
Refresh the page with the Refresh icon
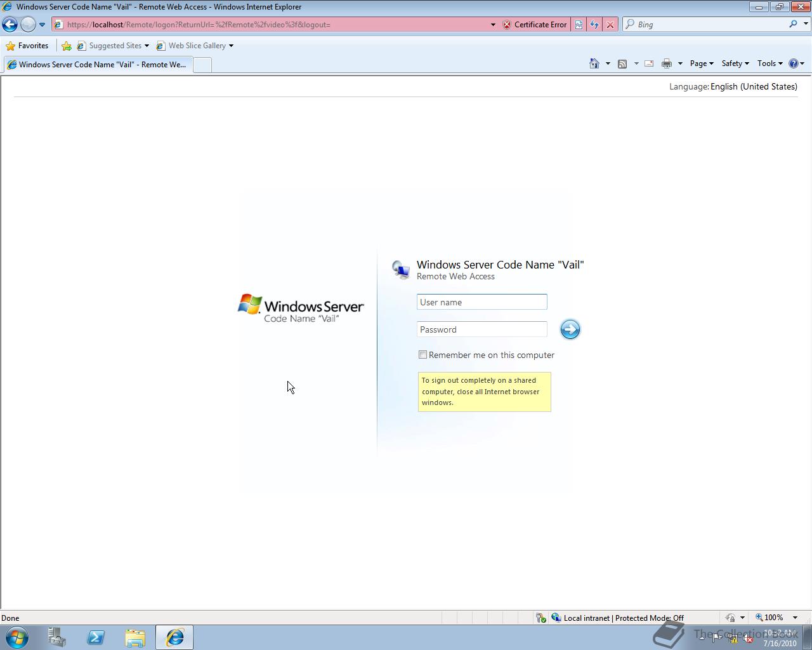[x=594, y=25]
